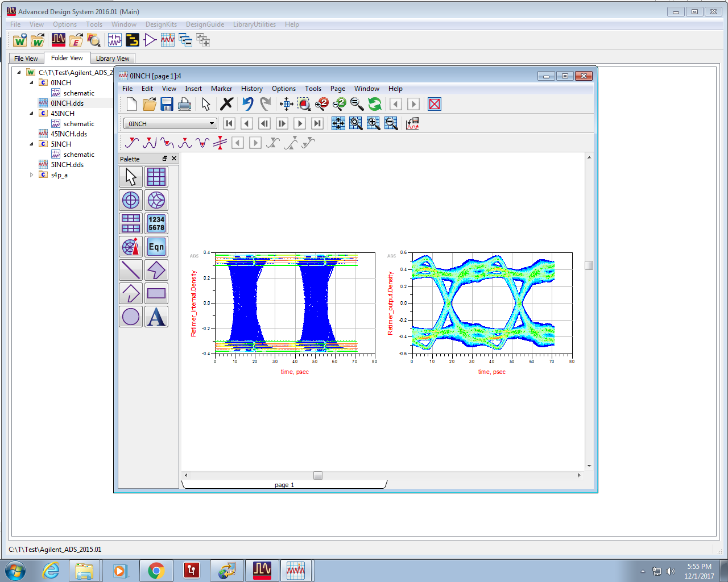
Task: Open the History menu
Action: coord(251,89)
